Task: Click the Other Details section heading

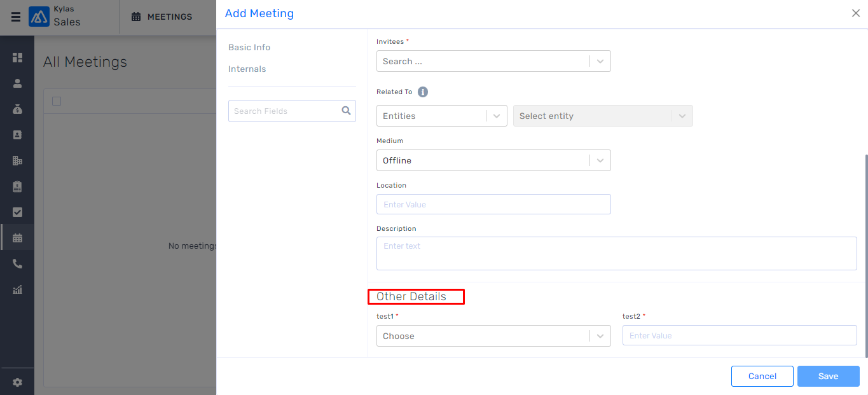Action: 411,296
